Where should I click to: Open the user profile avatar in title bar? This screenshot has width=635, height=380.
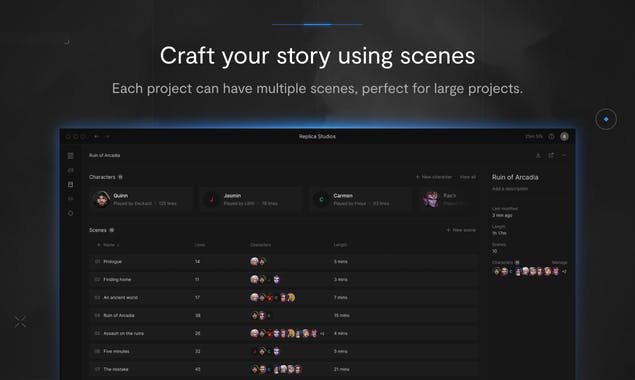564,137
